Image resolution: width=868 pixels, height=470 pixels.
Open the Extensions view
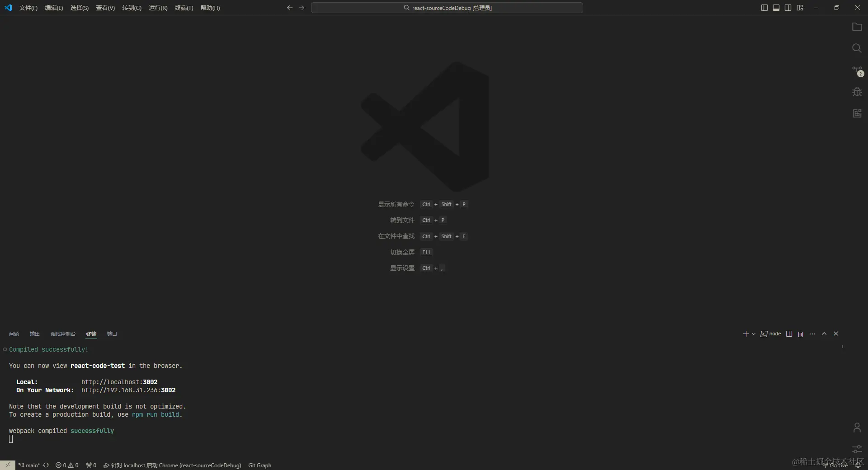tap(857, 113)
